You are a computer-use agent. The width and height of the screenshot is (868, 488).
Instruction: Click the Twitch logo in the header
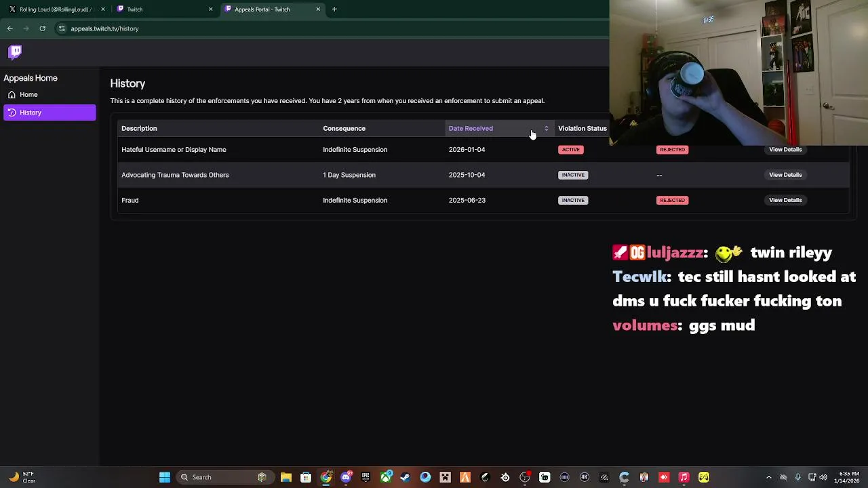point(15,52)
